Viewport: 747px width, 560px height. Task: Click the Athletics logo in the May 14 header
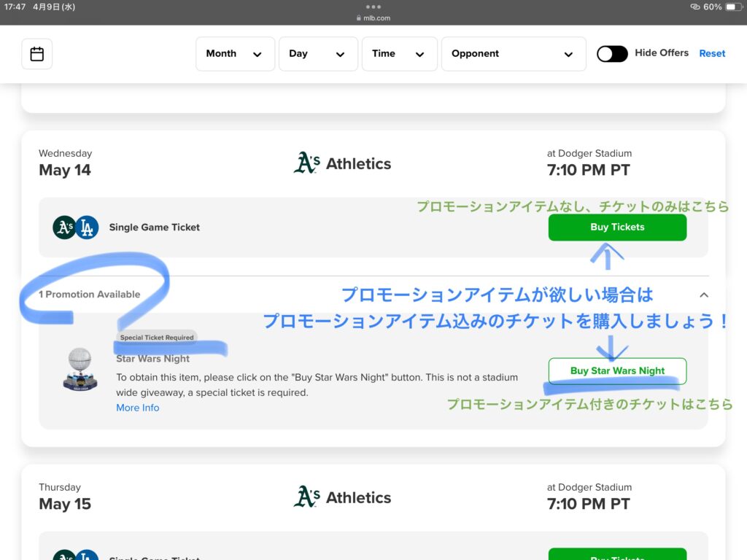tap(306, 163)
